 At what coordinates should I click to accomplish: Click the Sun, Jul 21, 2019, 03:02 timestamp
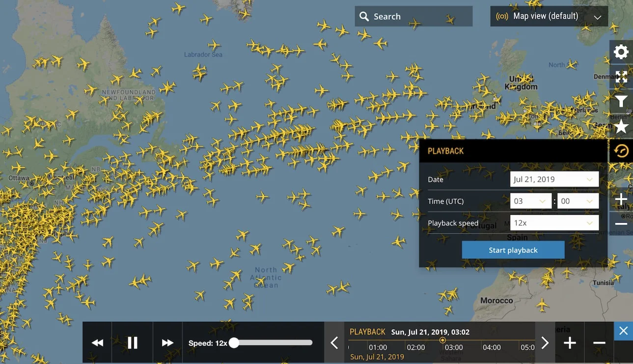pos(430,332)
